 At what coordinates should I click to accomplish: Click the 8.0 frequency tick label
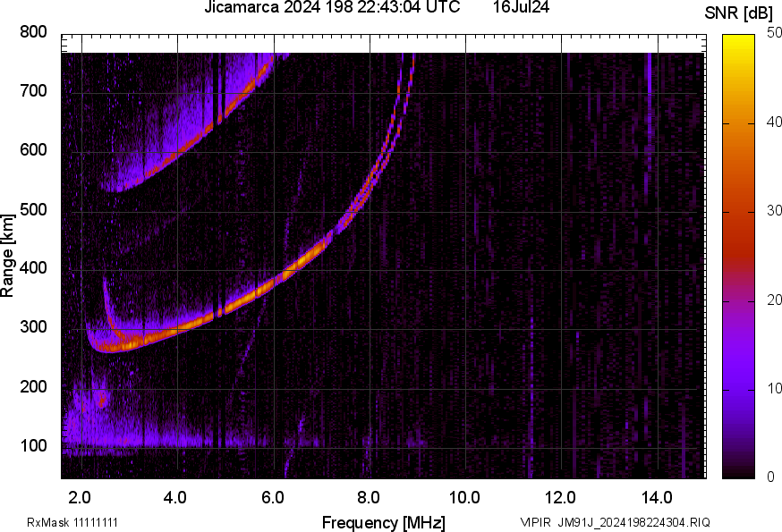pos(368,498)
